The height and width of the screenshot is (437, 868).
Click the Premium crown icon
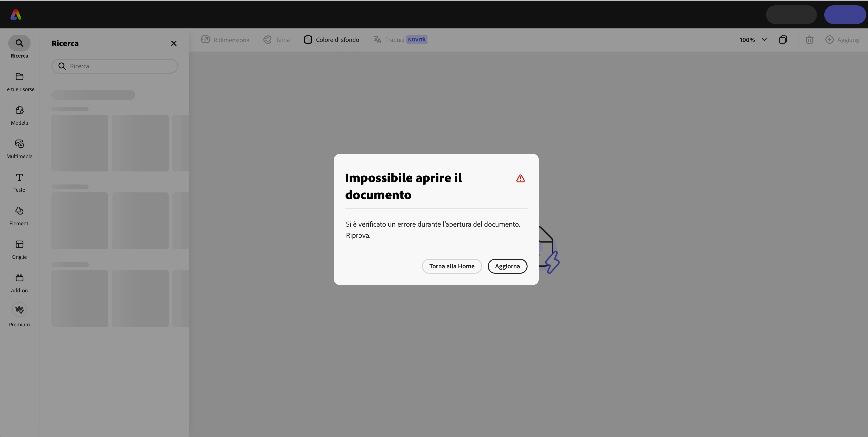19,310
